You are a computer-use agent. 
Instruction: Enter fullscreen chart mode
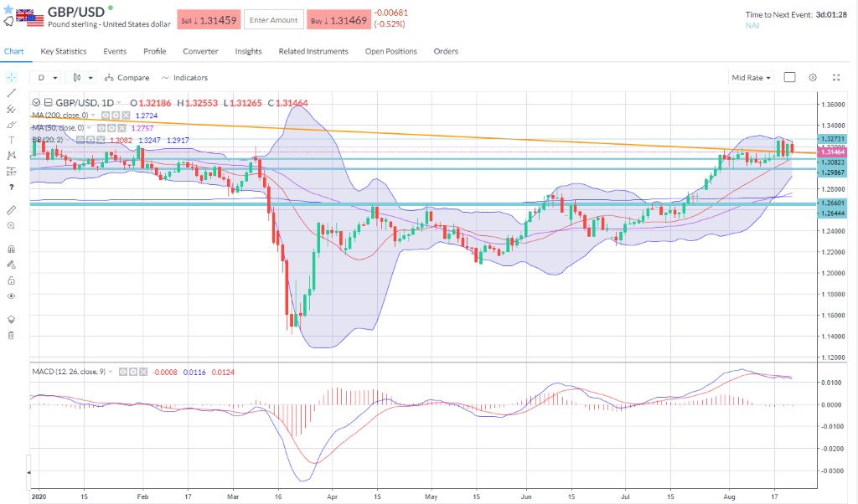pos(835,77)
